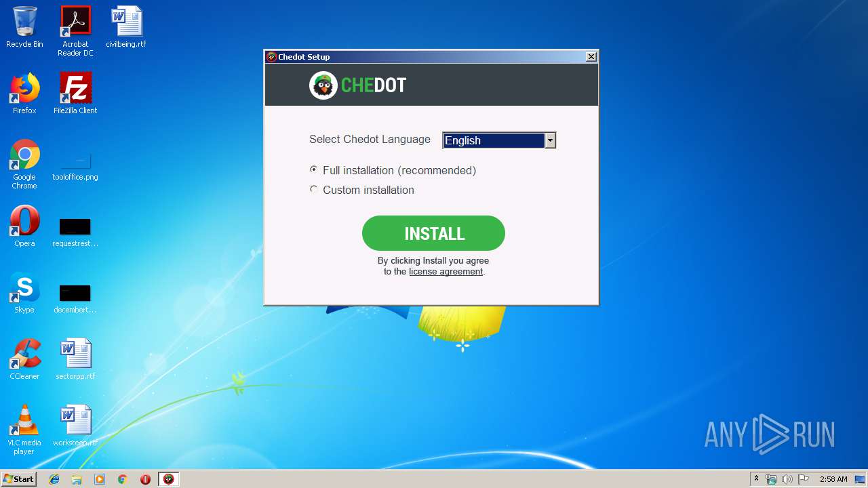Open the network tray icon
Viewport: 868px width, 488px height.
(x=771, y=479)
